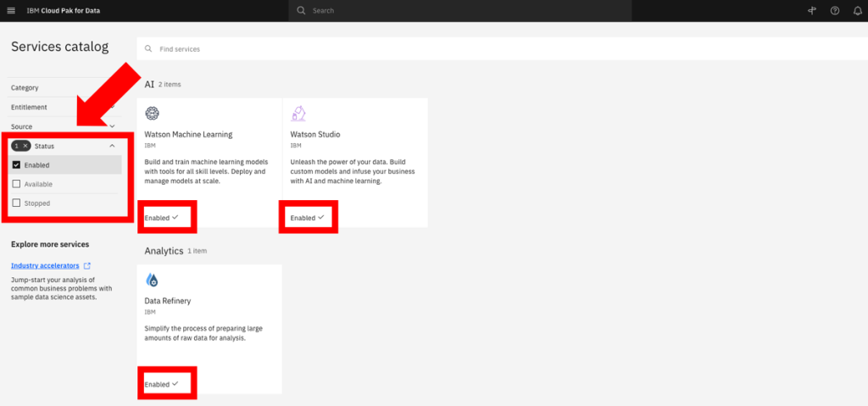Screen dimensions: 868x406
Task: Uncheck the Enabled status checkbox
Action: click(x=17, y=165)
